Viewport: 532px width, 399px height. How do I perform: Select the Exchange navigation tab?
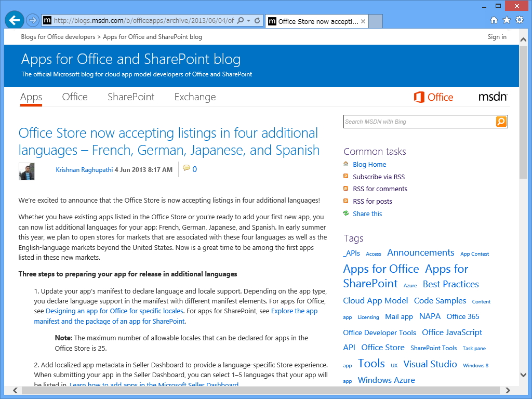coord(195,97)
